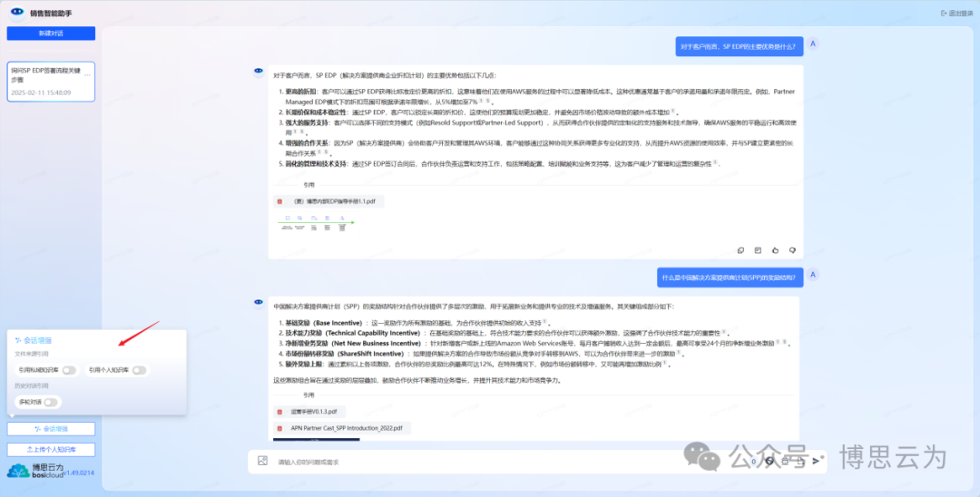Click the 新建对话 new chat button
Image resolution: width=980 pixels, height=497 pixels.
click(x=51, y=33)
